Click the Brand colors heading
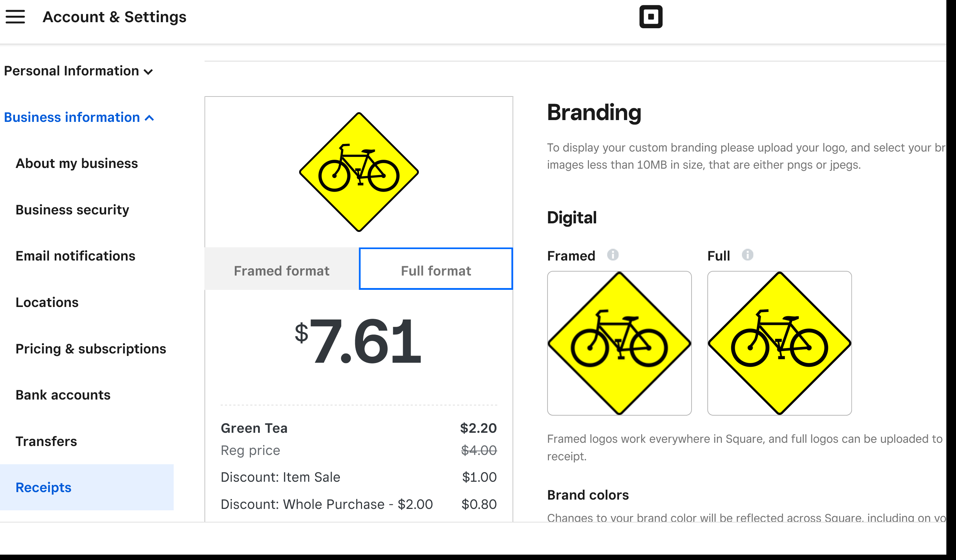Viewport: 956px width, 560px height. (x=588, y=495)
